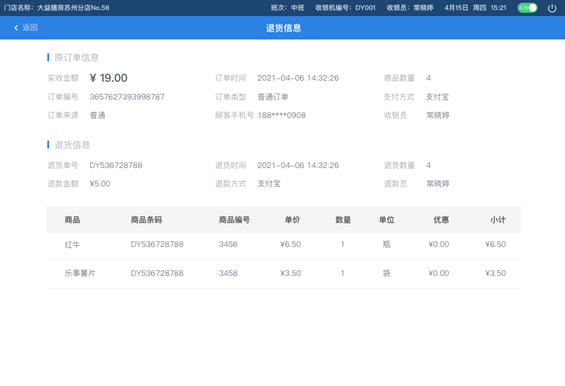The height and width of the screenshot is (386, 565).
Task: Click unit 瓶 in 红牛 row
Action: pos(386,244)
